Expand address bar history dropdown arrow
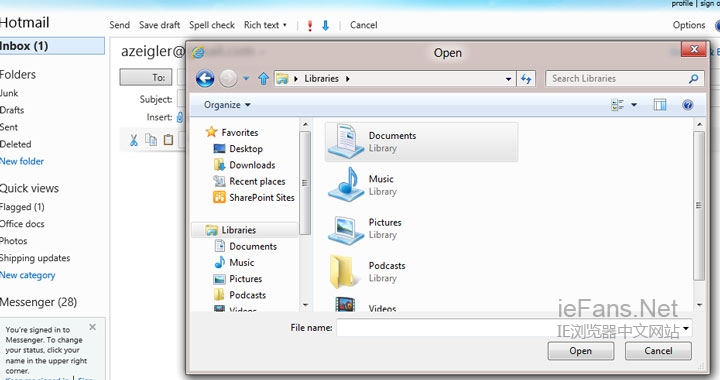The image size is (720, 380). point(508,79)
